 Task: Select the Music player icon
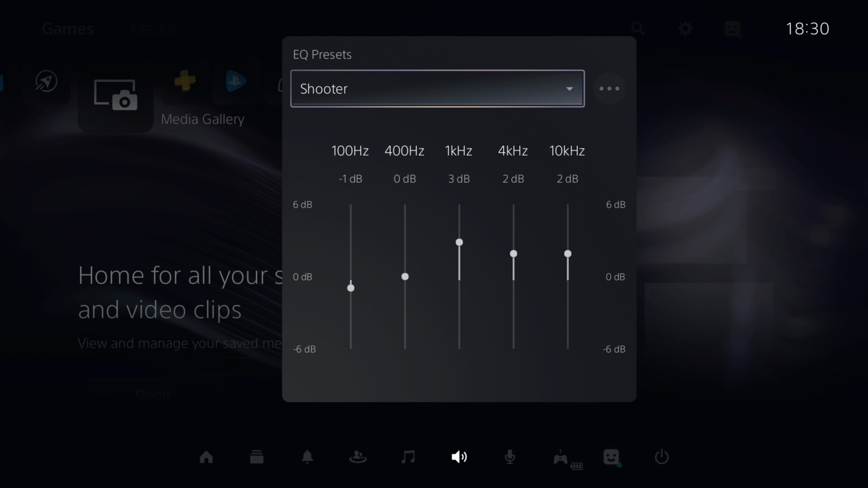[408, 456]
